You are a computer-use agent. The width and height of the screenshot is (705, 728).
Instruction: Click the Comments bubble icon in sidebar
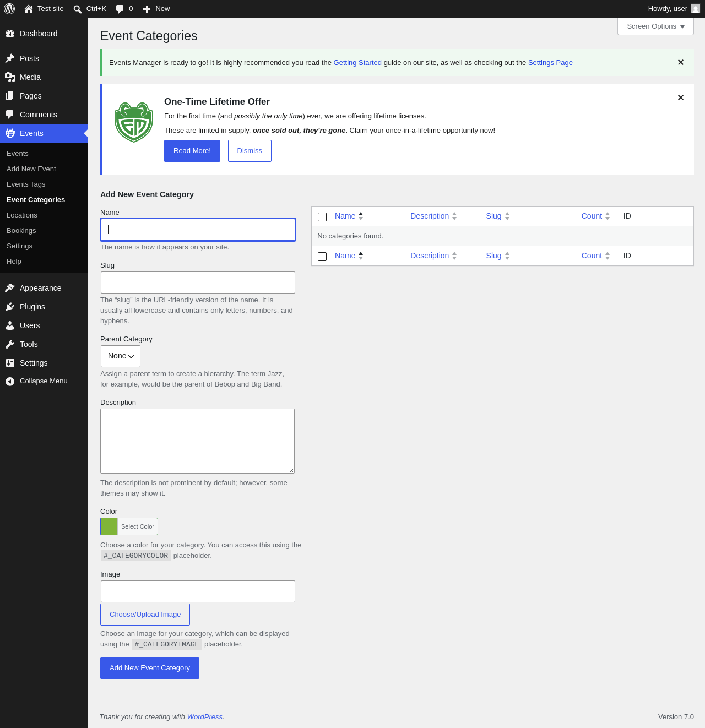pyautogui.click(x=10, y=115)
